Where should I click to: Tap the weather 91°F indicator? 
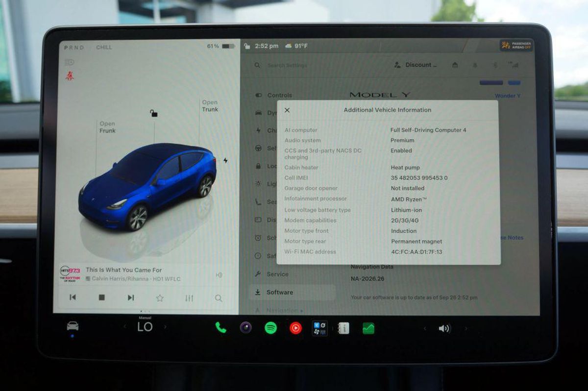(x=296, y=46)
